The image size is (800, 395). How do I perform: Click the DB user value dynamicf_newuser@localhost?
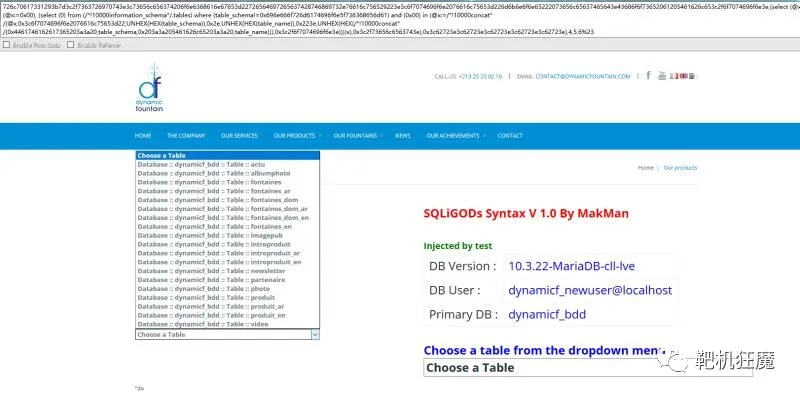pos(590,290)
